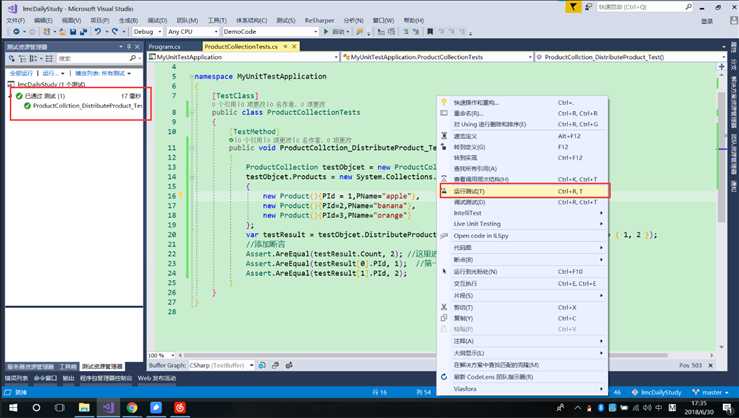Click the green Start debugging play button
Viewport: 739px width, 418px height.
pos(326,32)
